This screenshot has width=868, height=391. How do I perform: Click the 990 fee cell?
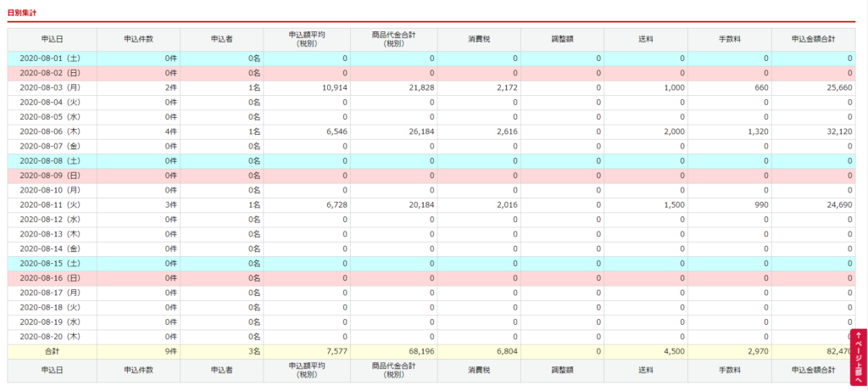730,205
